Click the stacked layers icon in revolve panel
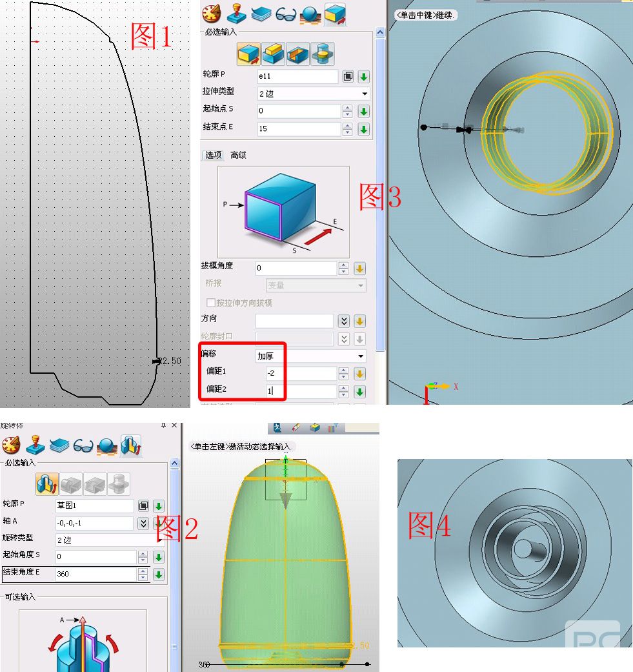 pyautogui.click(x=59, y=445)
